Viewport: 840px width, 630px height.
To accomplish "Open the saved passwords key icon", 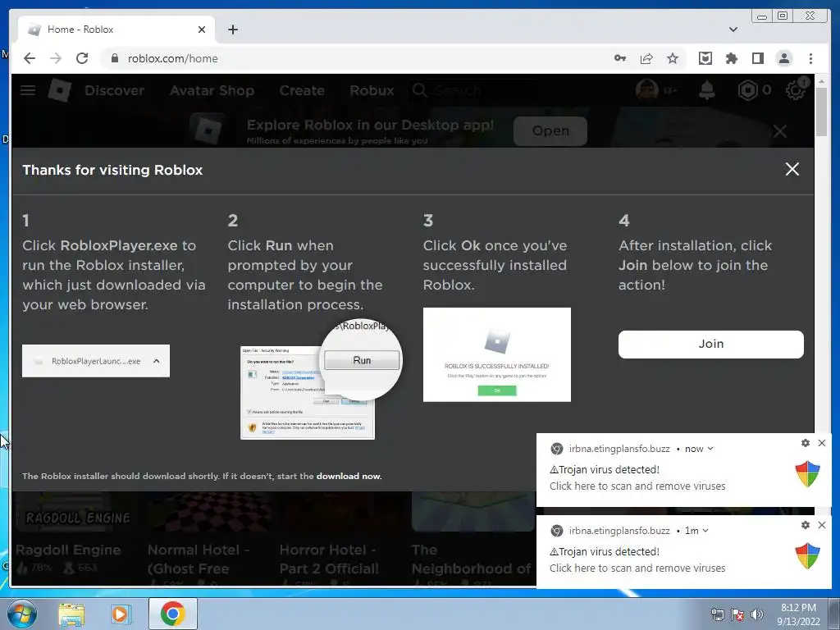I will pyautogui.click(x=620, y=58).
